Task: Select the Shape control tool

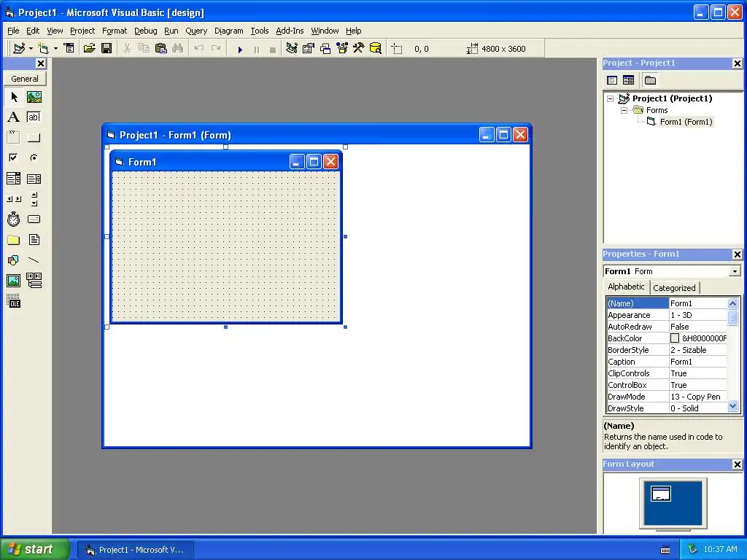Action: point(14,260)
